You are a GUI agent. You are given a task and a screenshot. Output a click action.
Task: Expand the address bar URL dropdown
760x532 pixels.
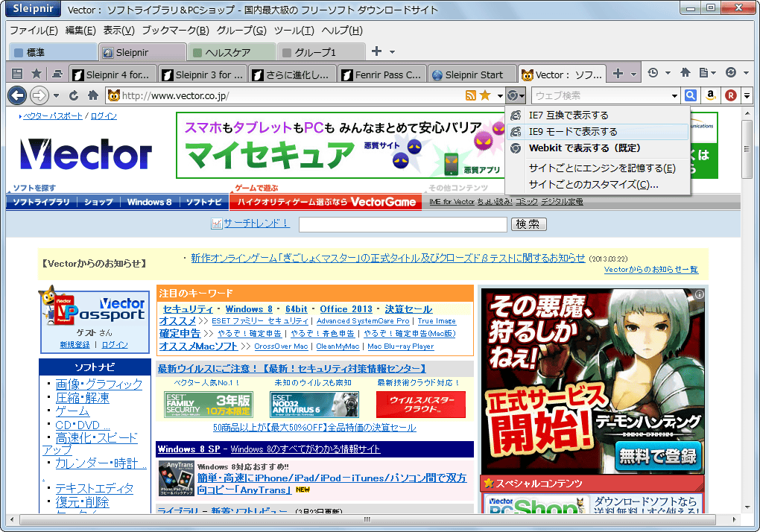click(x=500, y=95)
